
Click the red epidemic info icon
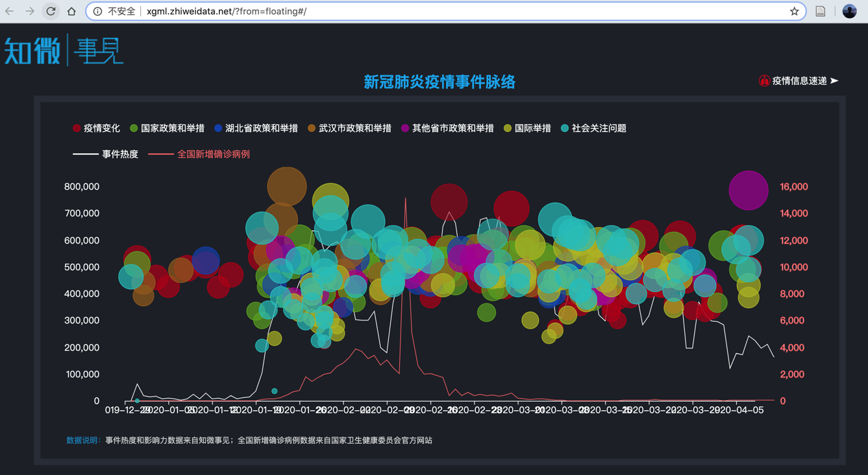[764, 81]
